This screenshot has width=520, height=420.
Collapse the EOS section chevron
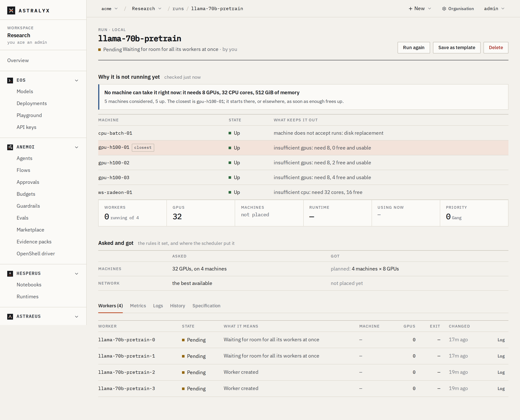click(77, 80)
